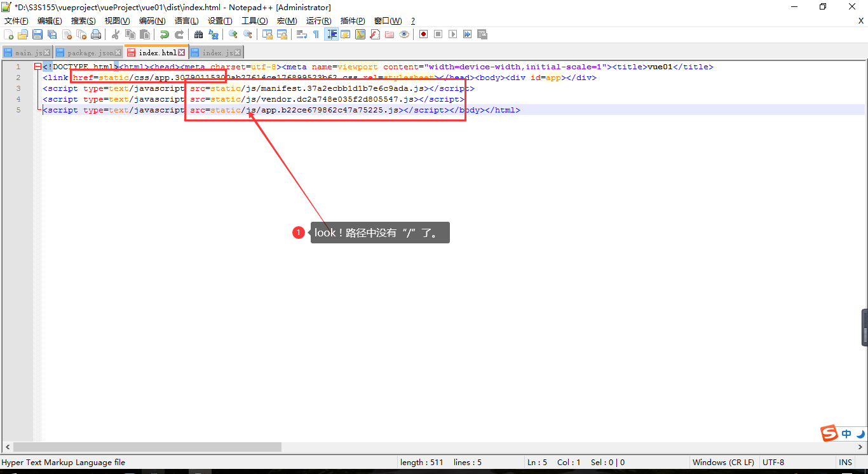
Task: Zoom out with the toolbar magnifier
Action: coord(248,34)
